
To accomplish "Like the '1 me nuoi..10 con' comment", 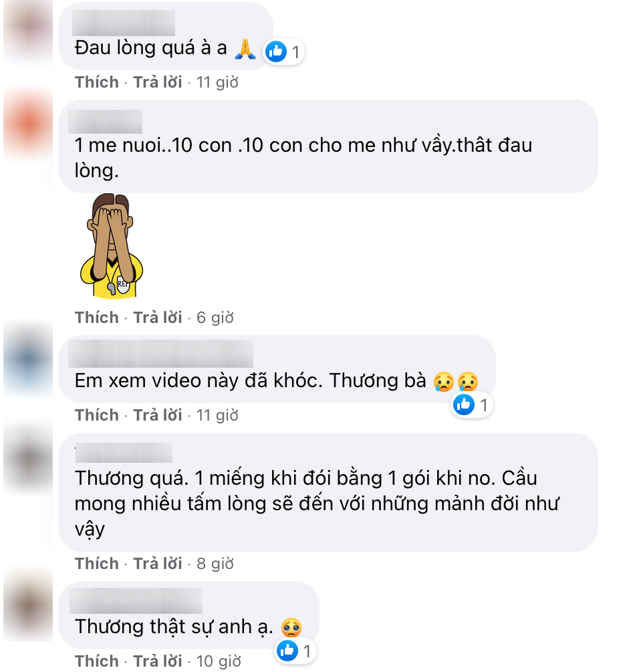I will (x=97, y=317).
